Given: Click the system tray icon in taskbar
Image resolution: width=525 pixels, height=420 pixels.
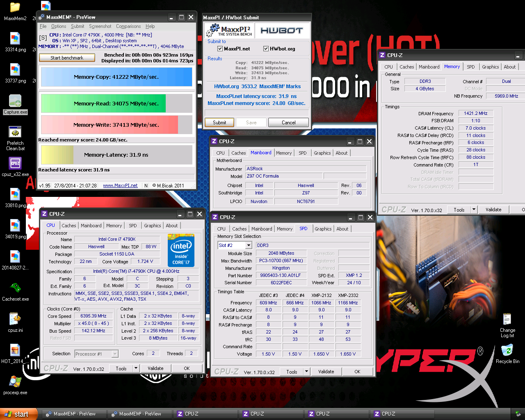Looking at the screenshot, I should pyautogui.click(x=518, y=414).
